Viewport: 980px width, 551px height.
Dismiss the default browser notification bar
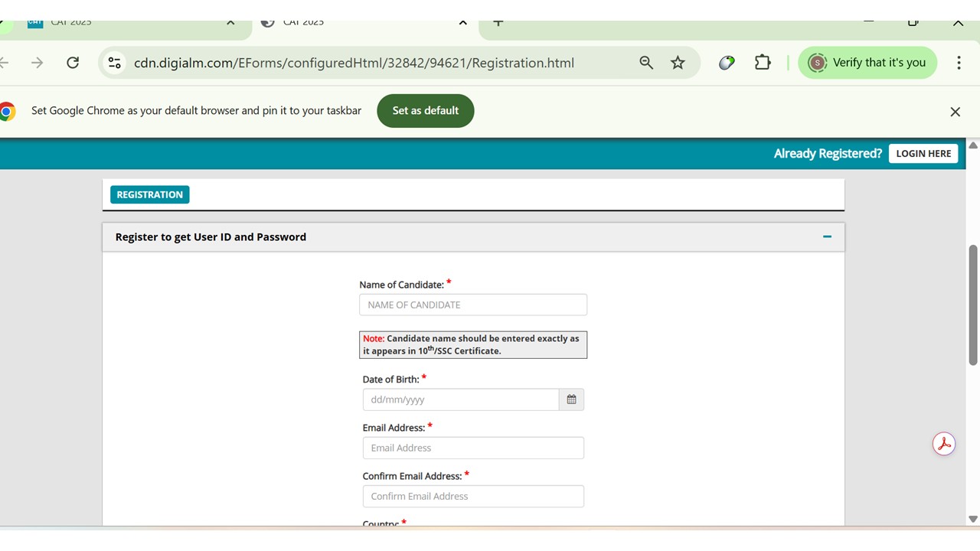pos(955,112)
